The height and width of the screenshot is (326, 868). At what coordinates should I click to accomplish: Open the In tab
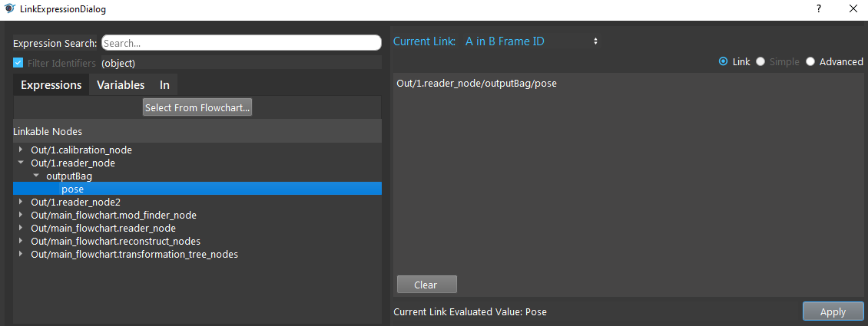coord(164,85)
